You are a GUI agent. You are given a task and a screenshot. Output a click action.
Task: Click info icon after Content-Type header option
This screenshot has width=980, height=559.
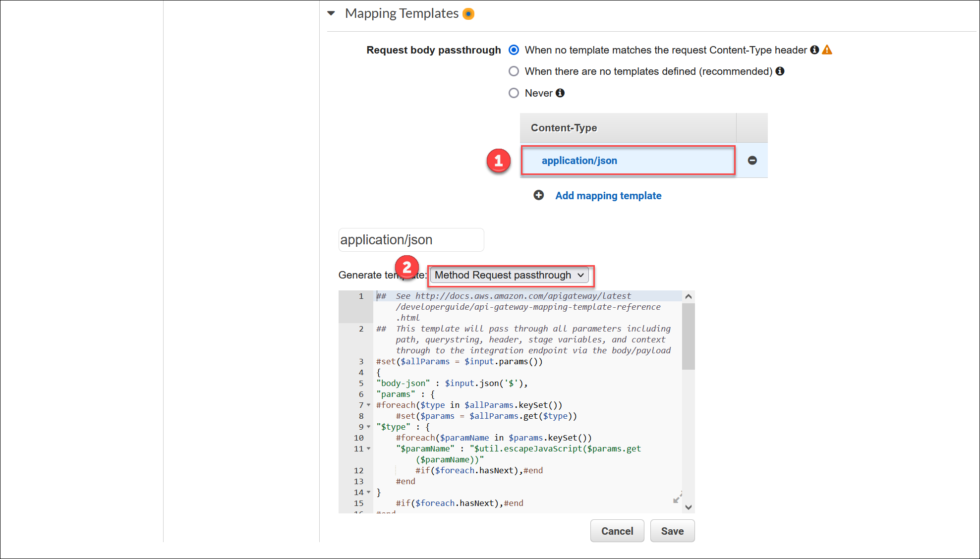(x=814, y=50)
